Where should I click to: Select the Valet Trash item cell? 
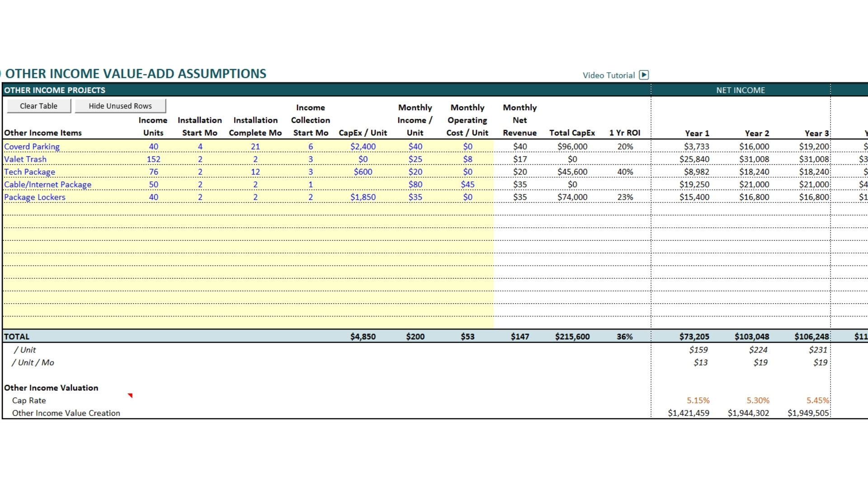click(x=25, y=159)
